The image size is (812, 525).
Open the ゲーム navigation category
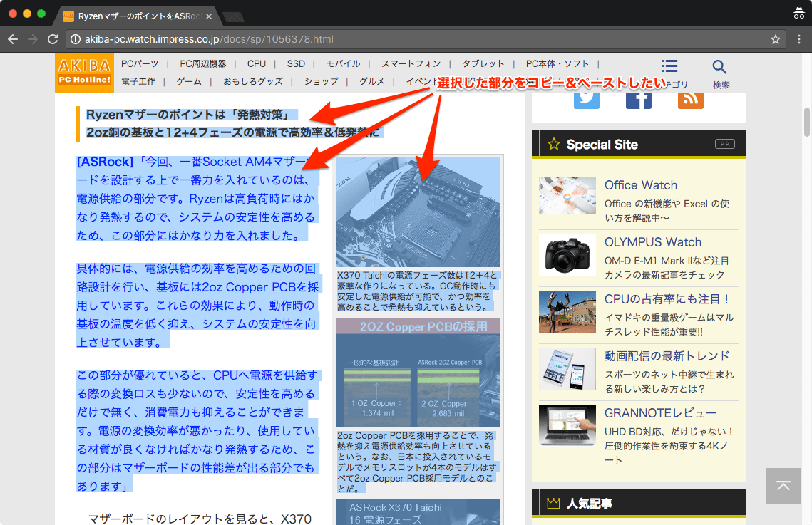[189, 81]
